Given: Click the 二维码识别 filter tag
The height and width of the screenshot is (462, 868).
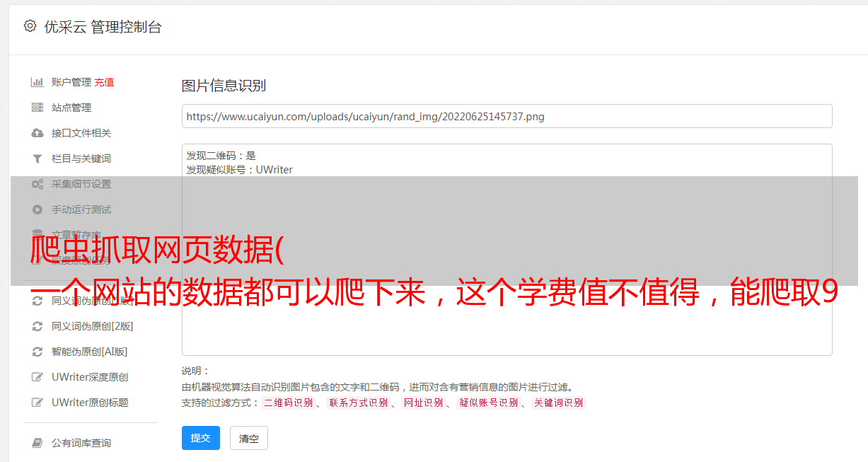Looking at the screenshot, I should click(x=288, y=403).
